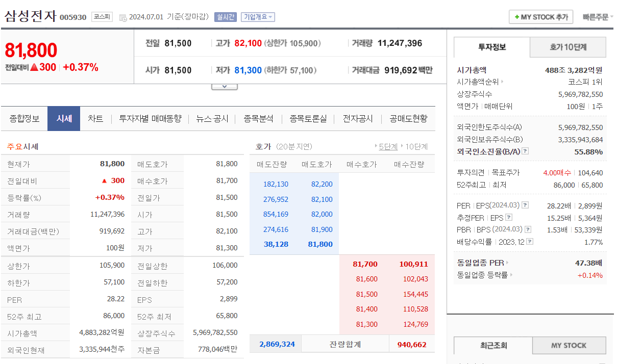This screenshot has width=617, height=364.
Task: Select the 시세 tab
Action: point(64,119)
